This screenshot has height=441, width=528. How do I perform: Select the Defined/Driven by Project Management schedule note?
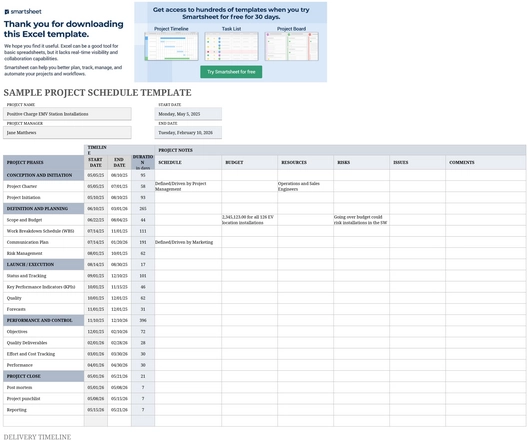pos(188,186)
